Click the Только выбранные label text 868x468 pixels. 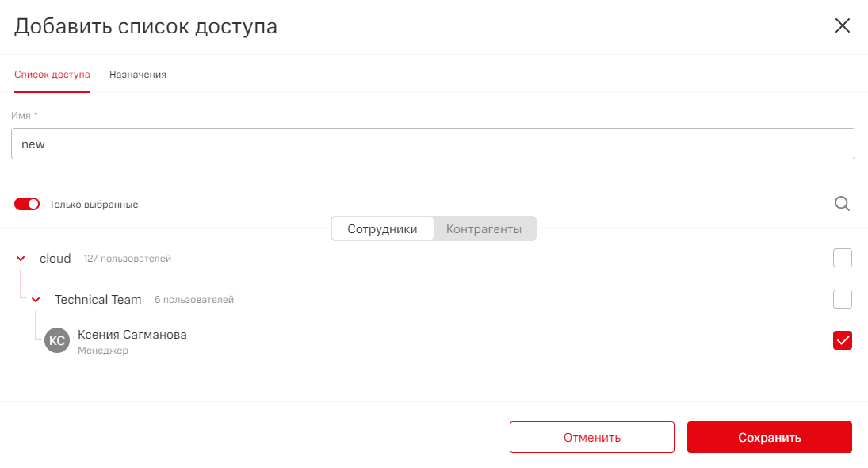point(94,205)
